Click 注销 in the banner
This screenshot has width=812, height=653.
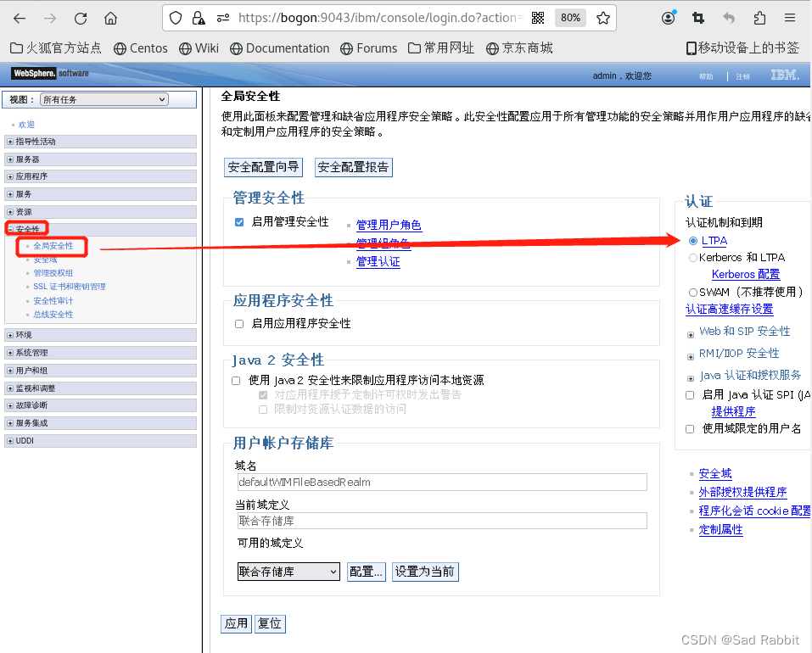[x=742, y=75]
